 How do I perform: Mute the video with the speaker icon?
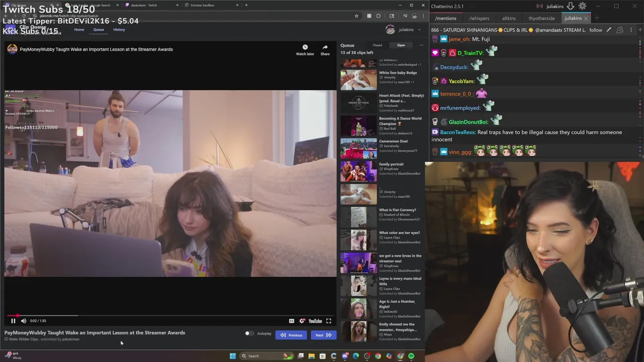[x=23, y=321]
